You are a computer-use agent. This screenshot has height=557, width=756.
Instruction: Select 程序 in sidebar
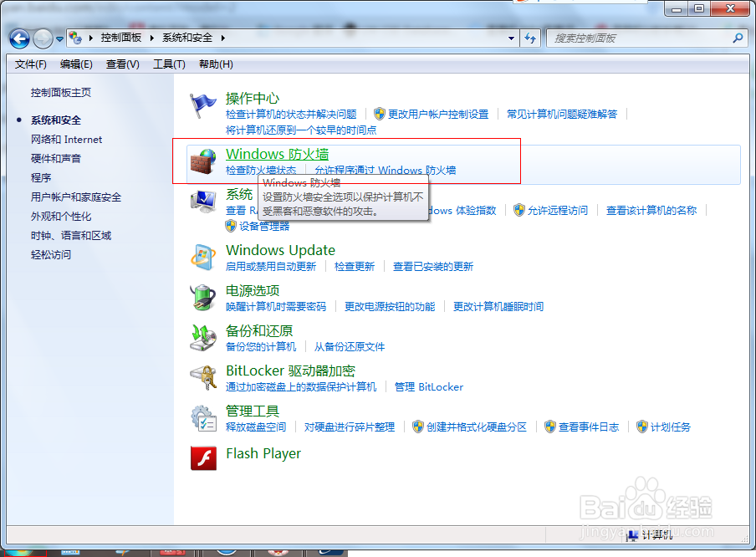(x=41, y=178)
